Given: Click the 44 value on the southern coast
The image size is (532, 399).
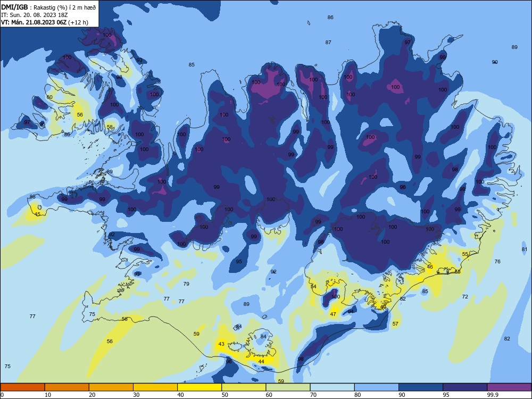Looking at the screenshot, I should 261,361.
